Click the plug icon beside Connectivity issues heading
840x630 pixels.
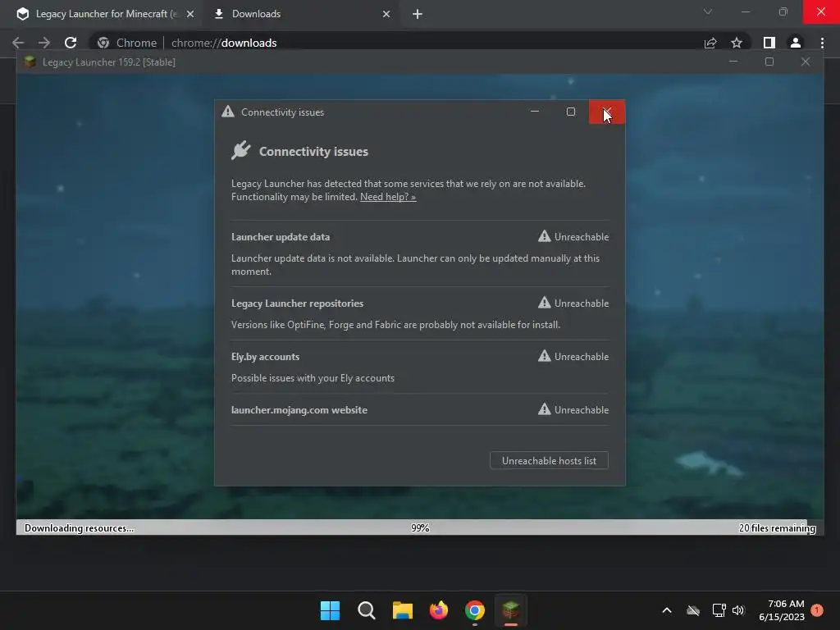point(240,150)
